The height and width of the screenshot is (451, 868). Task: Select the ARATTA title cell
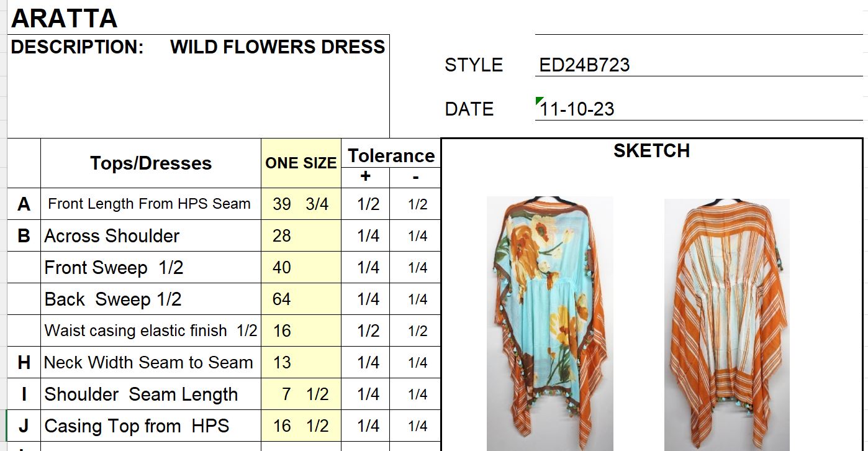[x=65, y=19]
